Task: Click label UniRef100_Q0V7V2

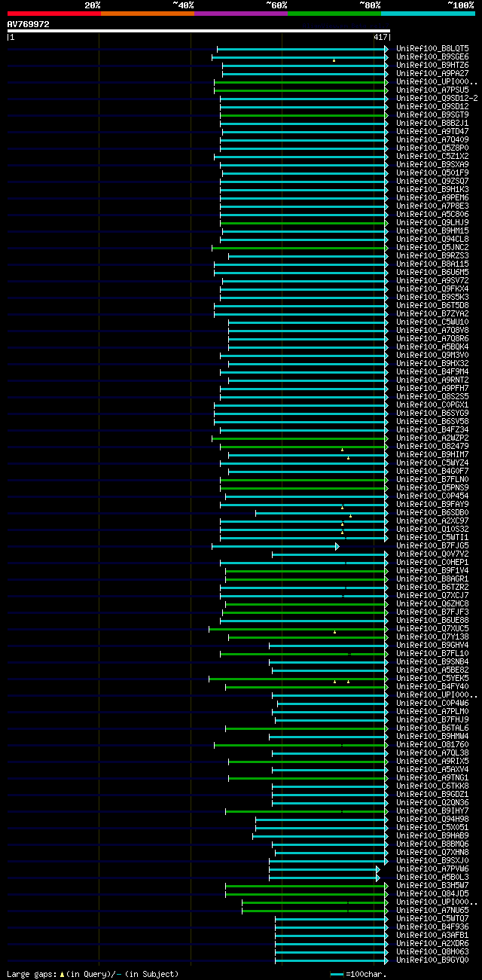Action: pos(432,554)
